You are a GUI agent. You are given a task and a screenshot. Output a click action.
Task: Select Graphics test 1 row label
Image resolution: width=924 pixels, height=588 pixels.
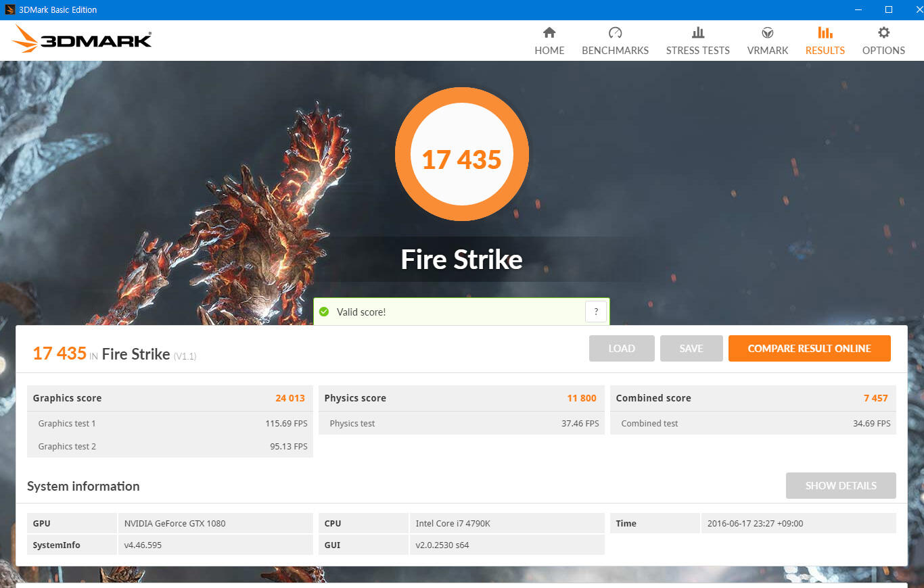click(67, 424)
